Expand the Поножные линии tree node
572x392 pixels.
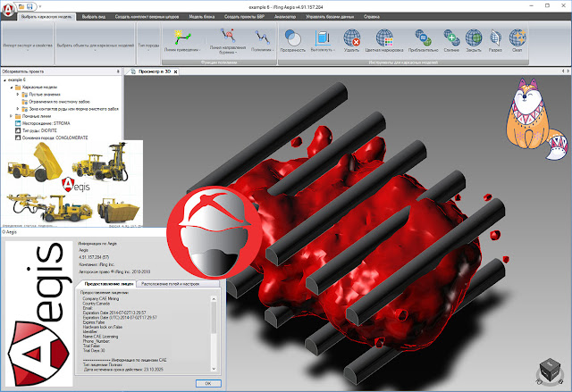click(x=11, y=116)
